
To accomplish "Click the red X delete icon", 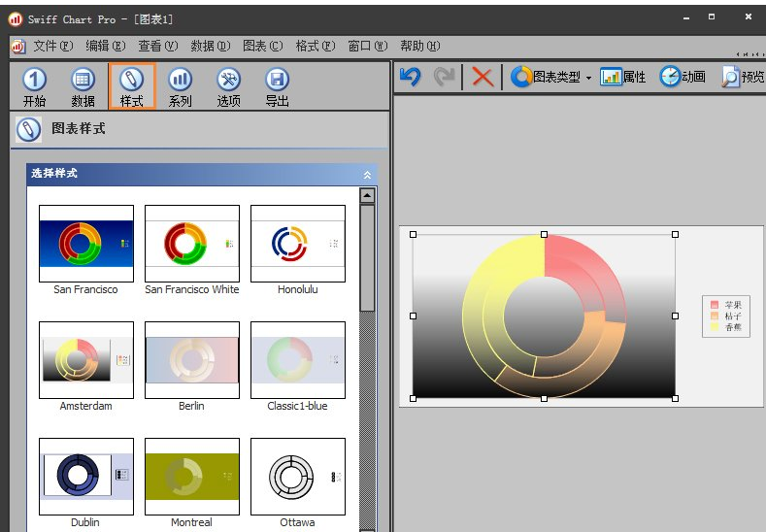I will [x=483, y=77].
